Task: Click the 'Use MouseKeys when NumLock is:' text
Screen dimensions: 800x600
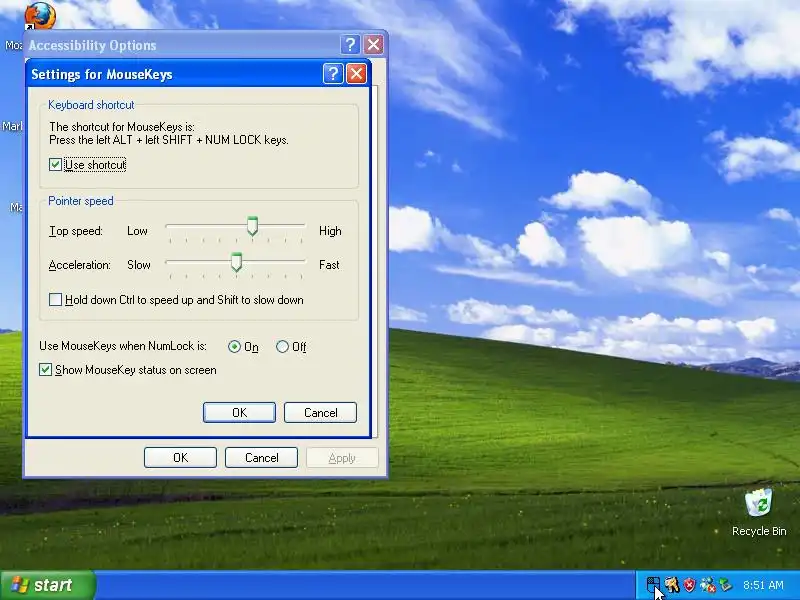Action: pyautogui.click(x=123, y=346)
